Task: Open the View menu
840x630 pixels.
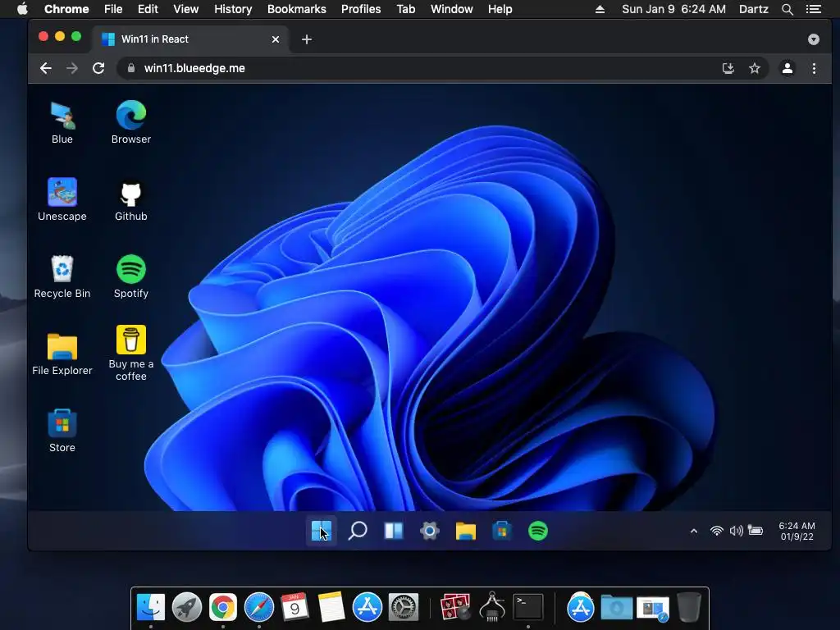Action: click(x=186, y=9)
